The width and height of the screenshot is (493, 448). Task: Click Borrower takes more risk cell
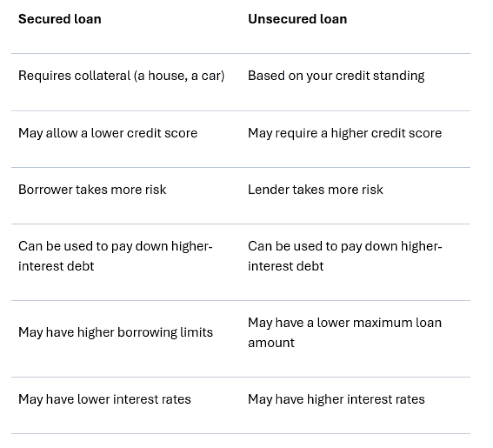coord(92,189)
